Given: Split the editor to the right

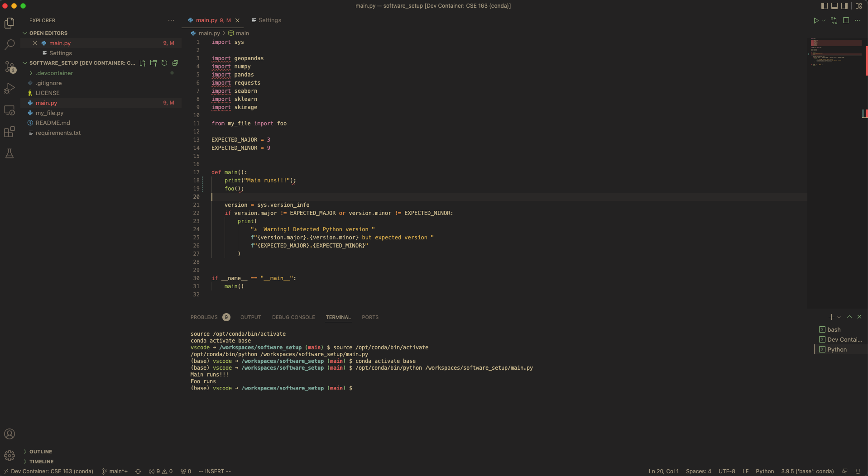Looking at the screenshot, I should (846, 20).
